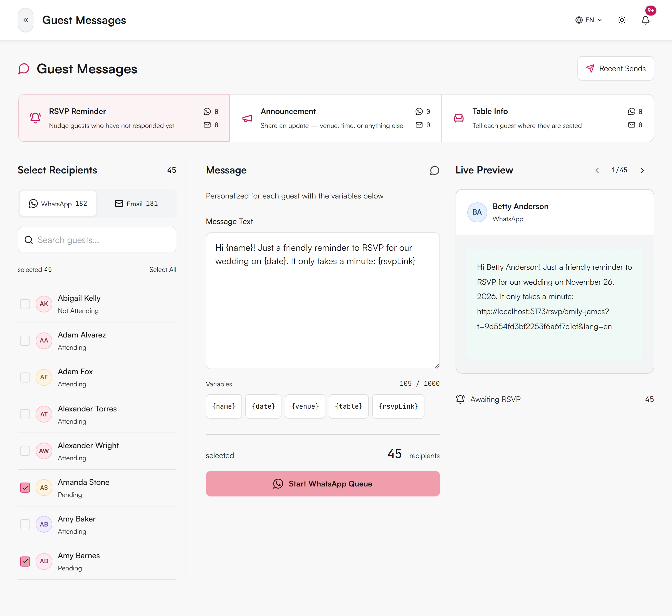
Task: Click Start WhatsApp Queue button
Action: pyautogui.click(x=323, y=484)
